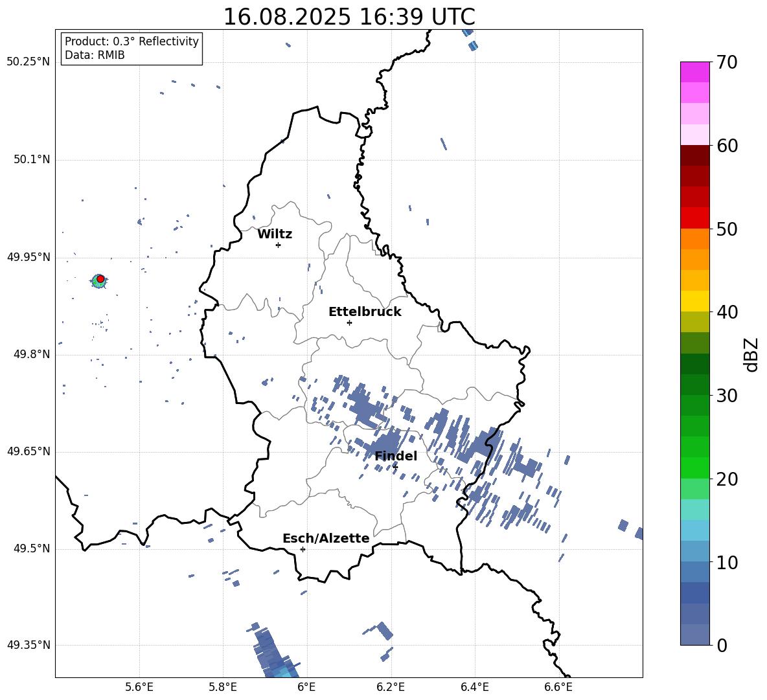767x700 pixels.
Task: Click the 5.8°E longitude label
Action: click(223, 687)
